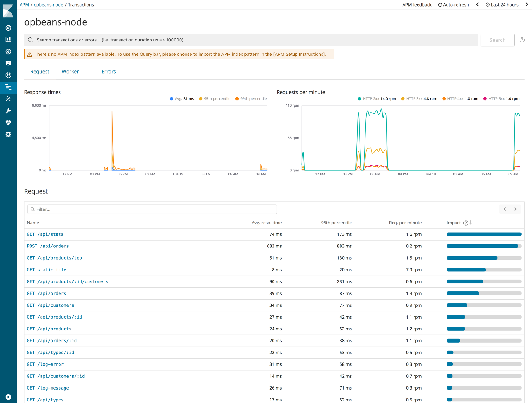Viewport: 532px width, 403px height.
Task: Focus the Request table Filter field
Action: [x=152, y=209]
